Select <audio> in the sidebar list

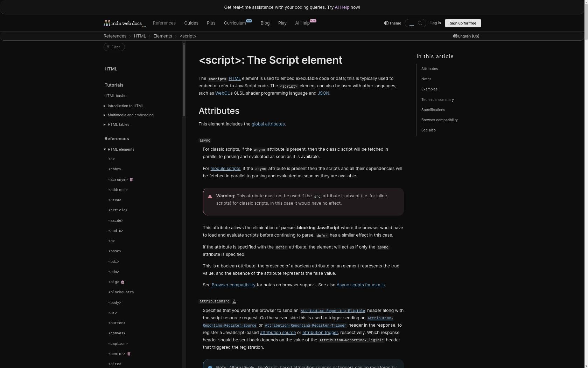point(116,231)
